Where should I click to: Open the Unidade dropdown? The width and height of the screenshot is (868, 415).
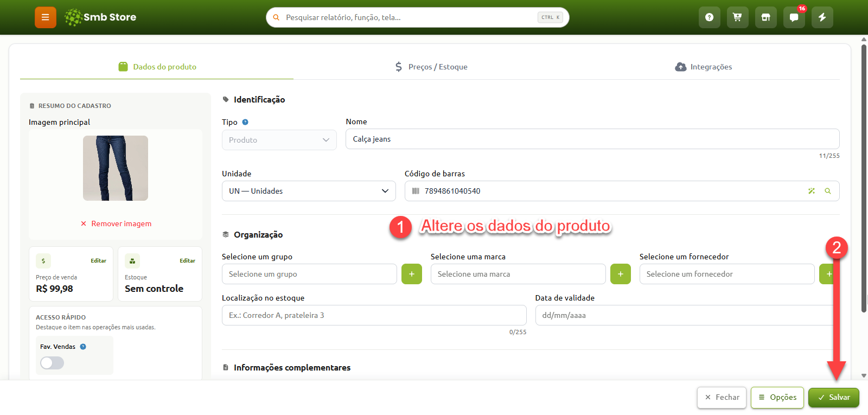[x=309, y=191]
